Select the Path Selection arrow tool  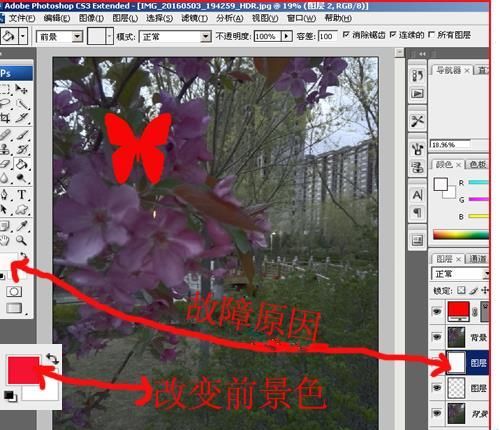[x=4, y=209]
